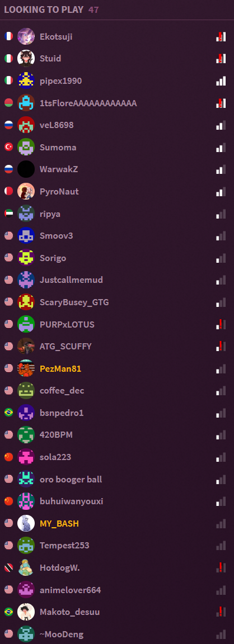The width and height of the screenshot is (234, 644).
Task: Click ATG_SCUFFY's connection warning icon
Action: click(221, 347)
